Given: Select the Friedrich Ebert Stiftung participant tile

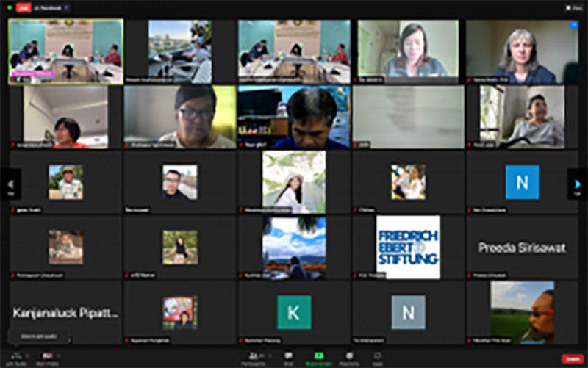Looking at the screenshot, I should point(408,247).
